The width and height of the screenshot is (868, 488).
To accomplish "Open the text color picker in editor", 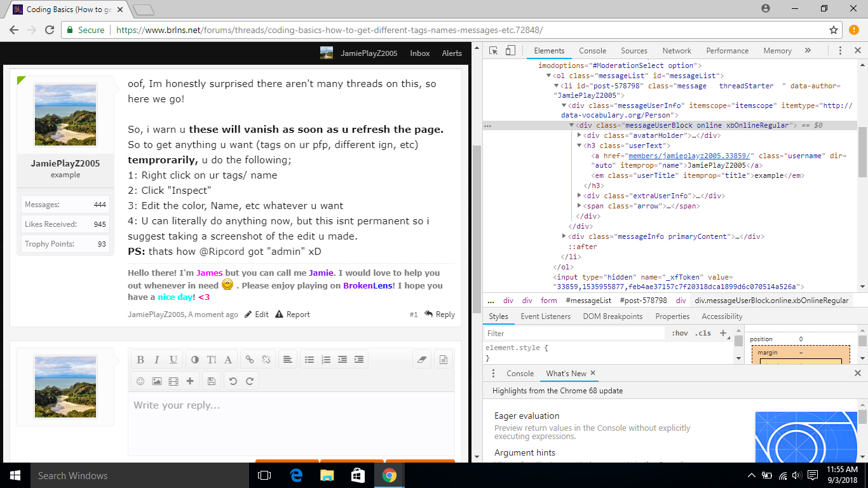I will click(x=194, y=360).
